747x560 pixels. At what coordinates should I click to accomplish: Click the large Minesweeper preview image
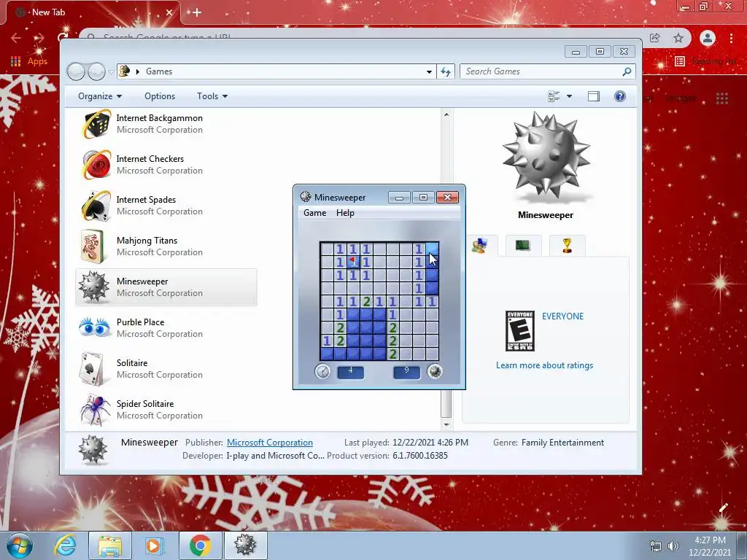(546, 155)
